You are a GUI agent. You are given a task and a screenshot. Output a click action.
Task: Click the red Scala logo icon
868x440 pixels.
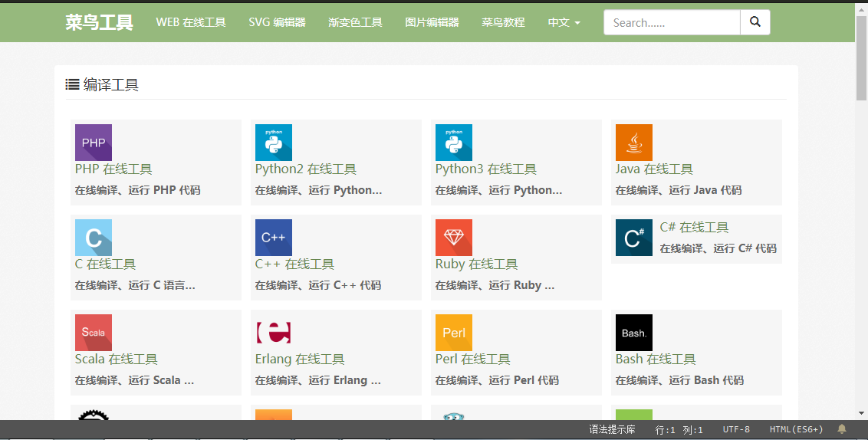point(94,333)
